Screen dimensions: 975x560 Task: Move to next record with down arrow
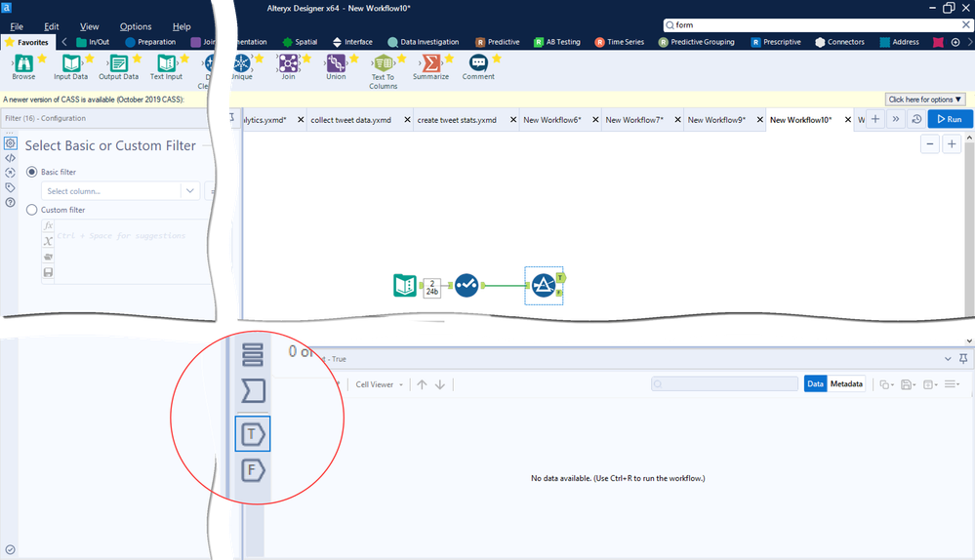tap(439, 384)
